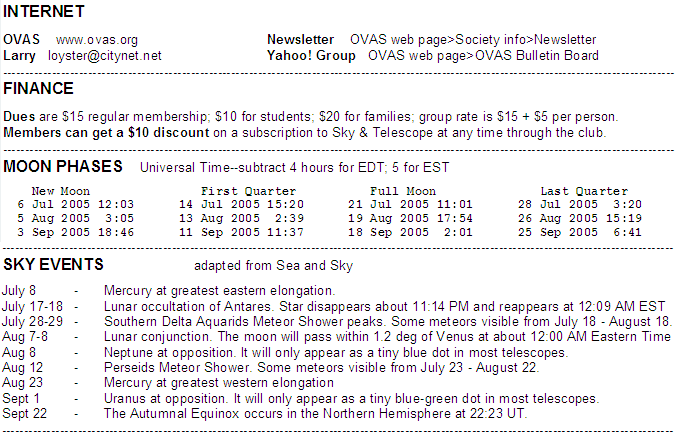The width and height of the screenshot is (676, 437).
Task: Click the Last Quarter column header
Action: pyautogui.click(x=584, y=191)
